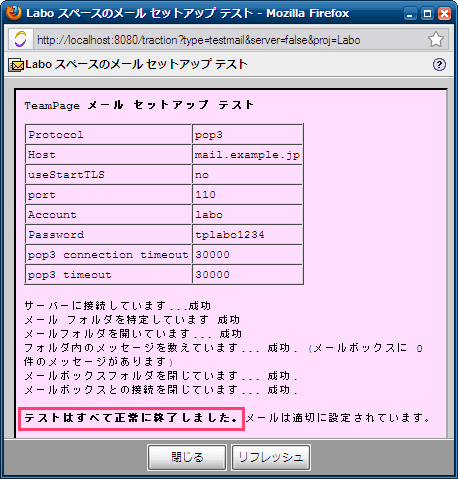Image resolution: width=458 pixels, height=479 pixels.
Task: Click the メール フォルダを特定しています 成功 line
Action: [132, 320]
